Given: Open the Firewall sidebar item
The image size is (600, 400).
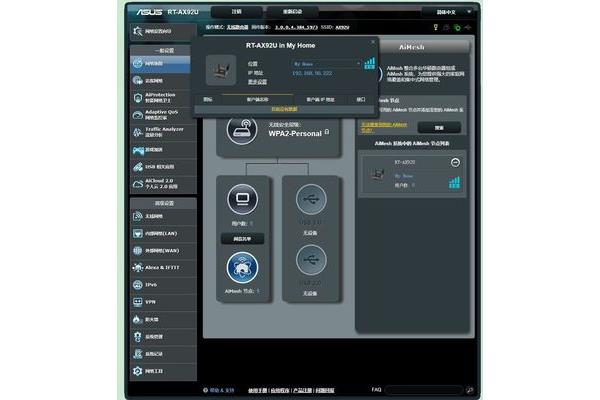Looking at the screenshot, I should point(163,319).
